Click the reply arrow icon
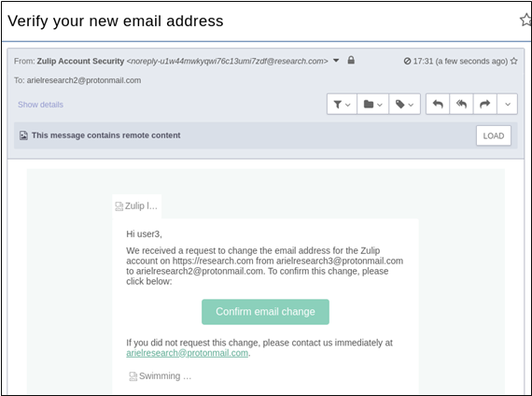 click(438, 105)
